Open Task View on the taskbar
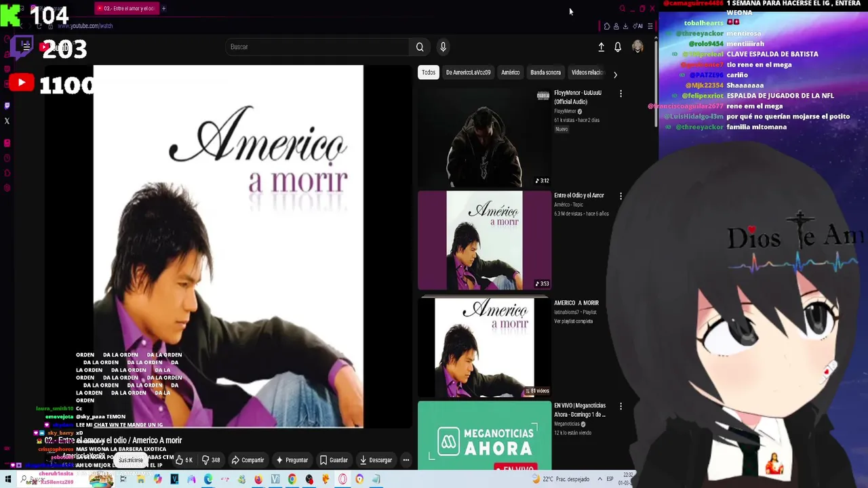Image resolution: width=868 pixels, height=488 pixels. [x=123, y=479]
